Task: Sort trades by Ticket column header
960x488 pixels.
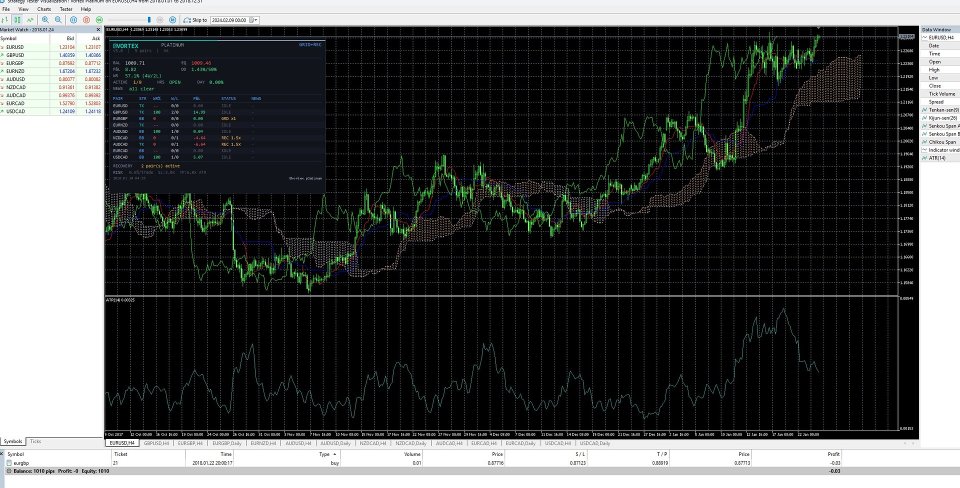Action: [x=119, y=454]
